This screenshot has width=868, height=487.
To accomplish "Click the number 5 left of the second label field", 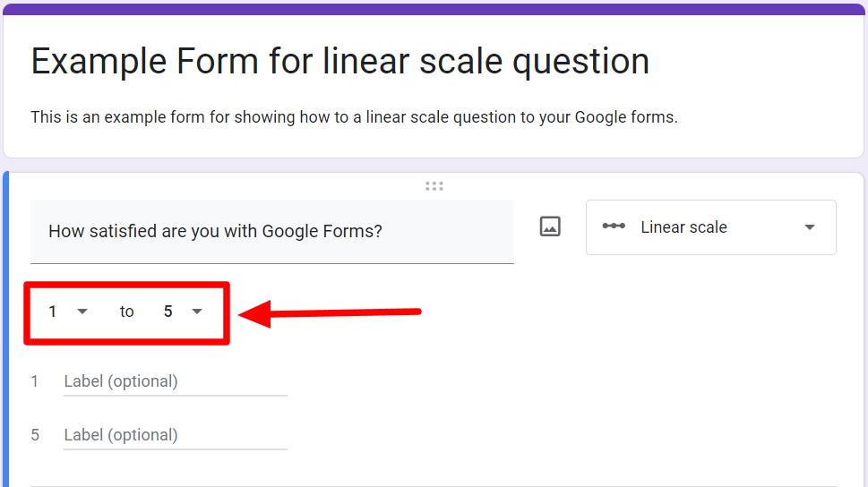I will pyautogui.click(x=35, y=435).
